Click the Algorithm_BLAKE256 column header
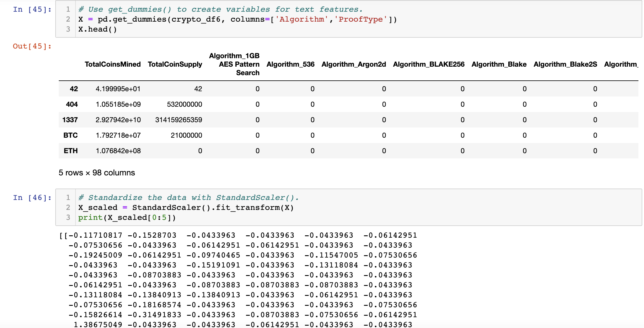The width and height of the screenshot is (644, 328). [x=428, y=64]
